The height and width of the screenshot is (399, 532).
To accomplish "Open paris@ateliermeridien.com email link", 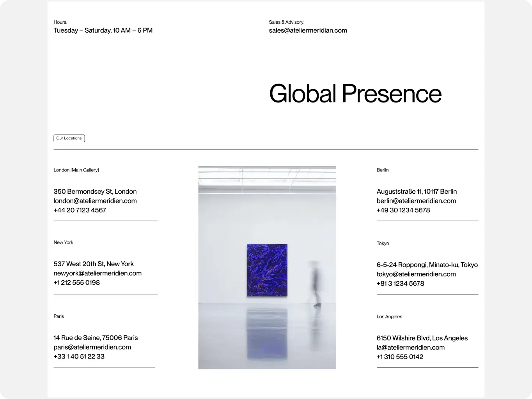I will (x=92, y=347).
